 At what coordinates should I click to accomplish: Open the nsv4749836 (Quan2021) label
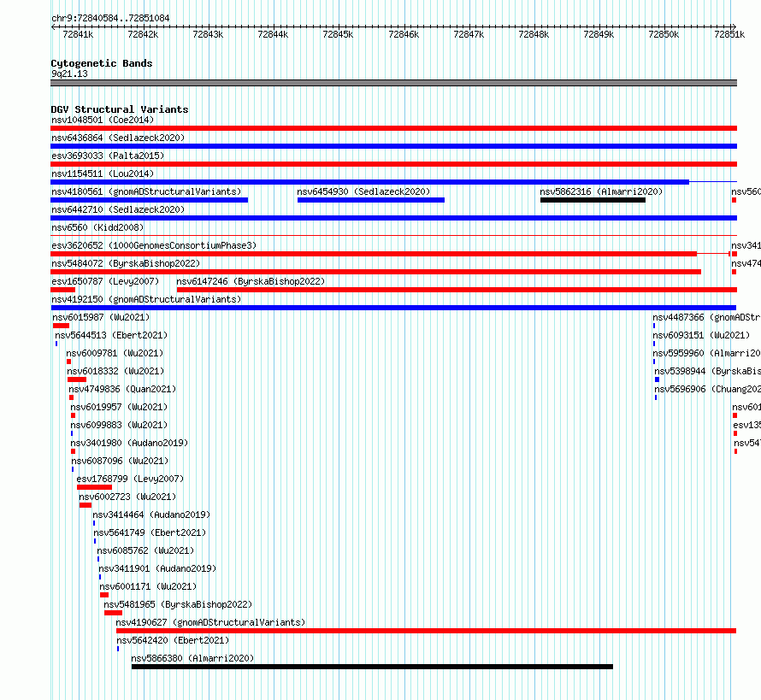122,389
